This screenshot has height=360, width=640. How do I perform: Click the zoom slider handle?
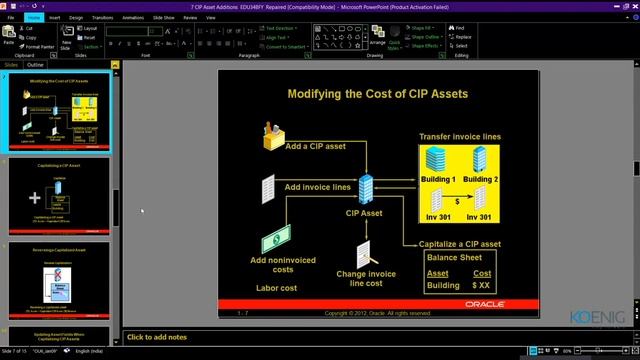coord(599,351)
